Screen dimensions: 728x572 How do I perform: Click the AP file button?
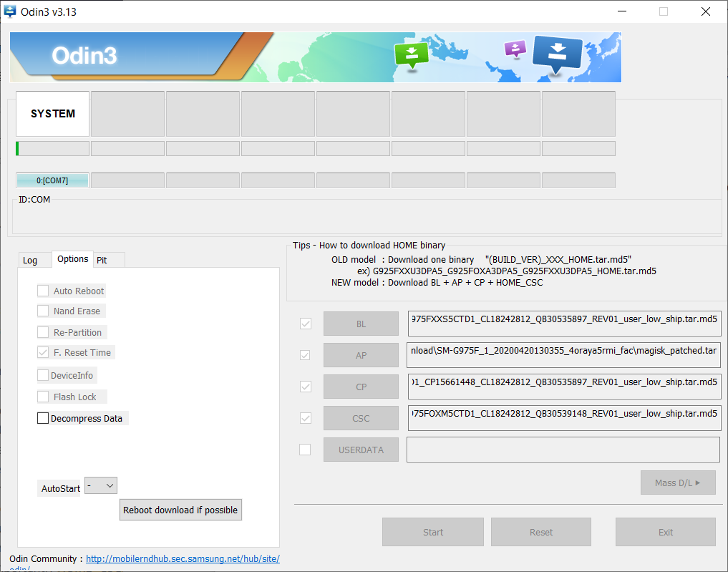pyautogui.click(x=361, y=355)
